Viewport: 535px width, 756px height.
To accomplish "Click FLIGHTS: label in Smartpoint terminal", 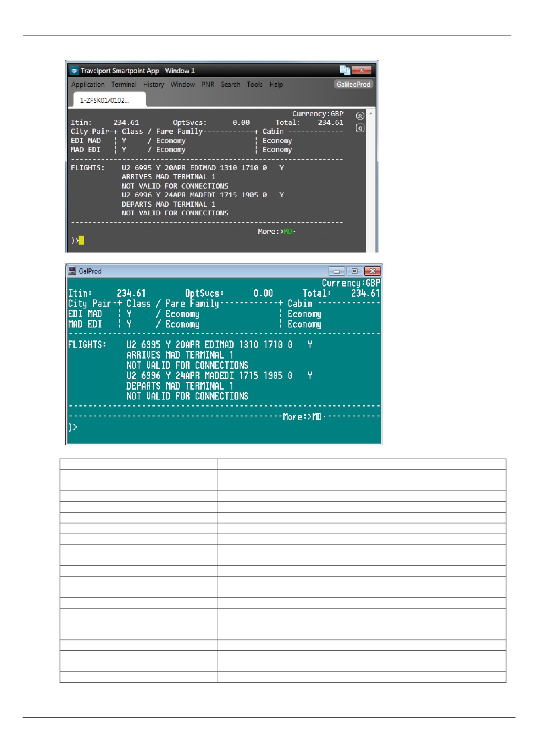I will coord(88,167).
